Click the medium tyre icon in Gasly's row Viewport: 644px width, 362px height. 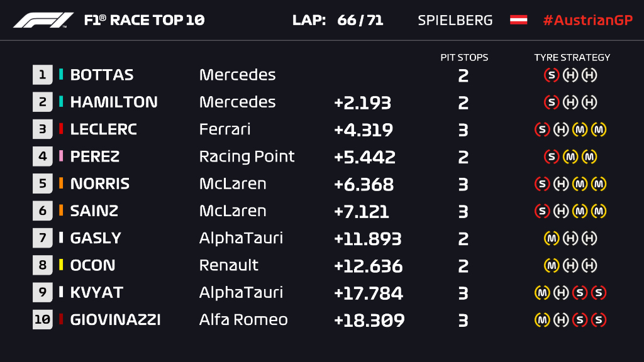(551, 238)
